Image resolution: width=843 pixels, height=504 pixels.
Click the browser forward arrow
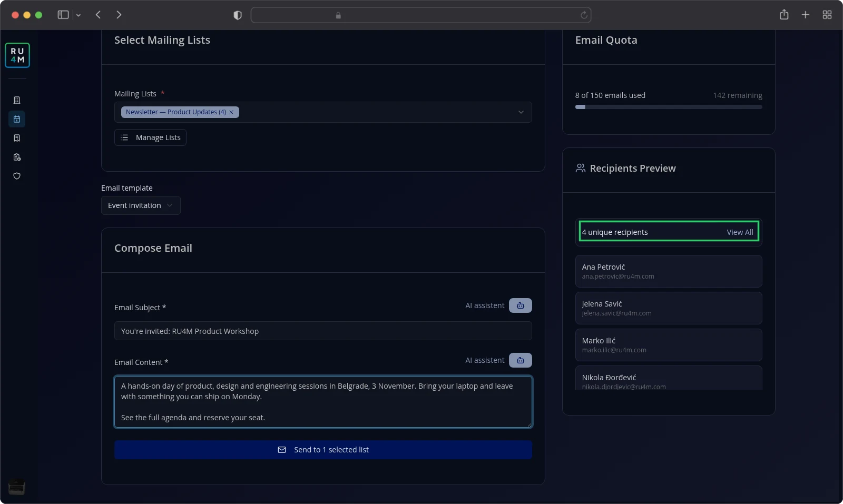(x=119, y=15)
